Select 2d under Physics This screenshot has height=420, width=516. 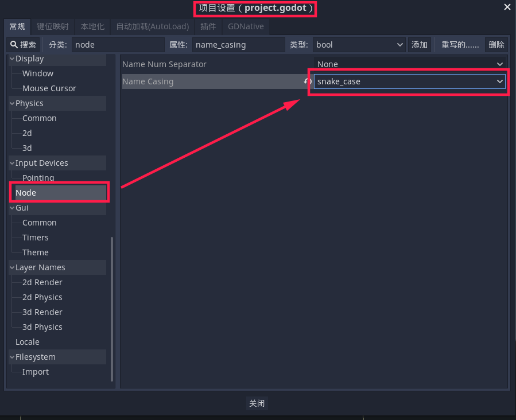pos(27,133)
